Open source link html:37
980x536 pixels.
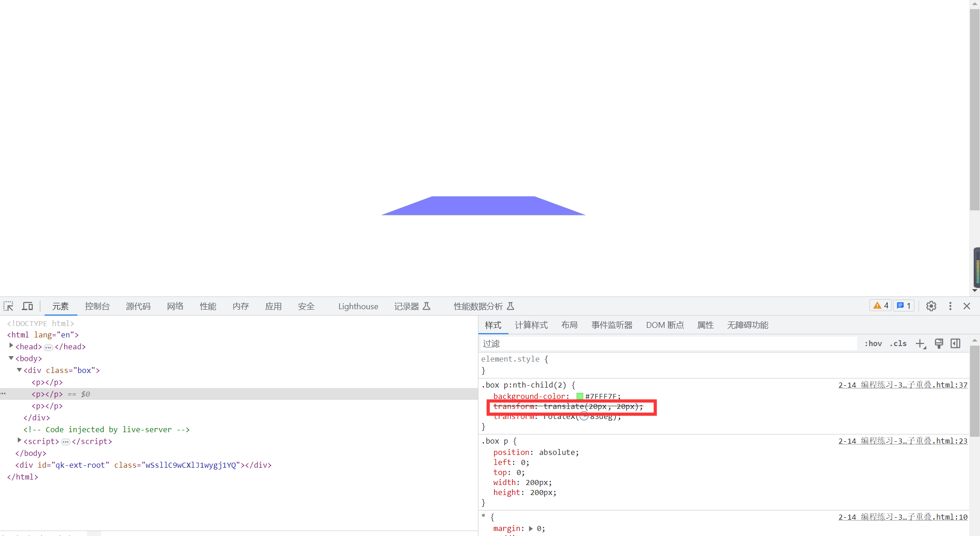pyautogui.click(x=903, y=385)
